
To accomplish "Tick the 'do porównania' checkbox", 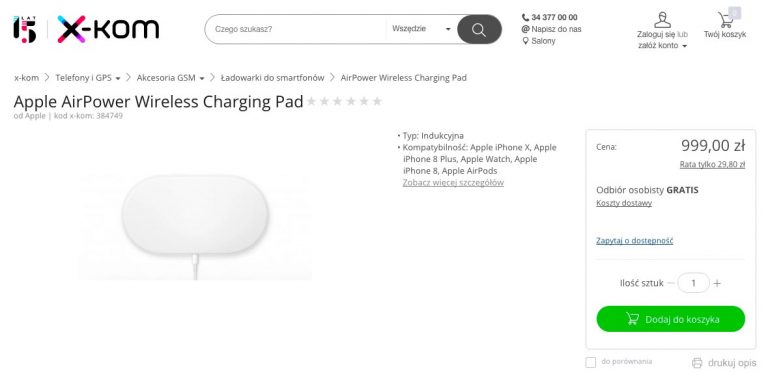I will click(x=591, y=362).
